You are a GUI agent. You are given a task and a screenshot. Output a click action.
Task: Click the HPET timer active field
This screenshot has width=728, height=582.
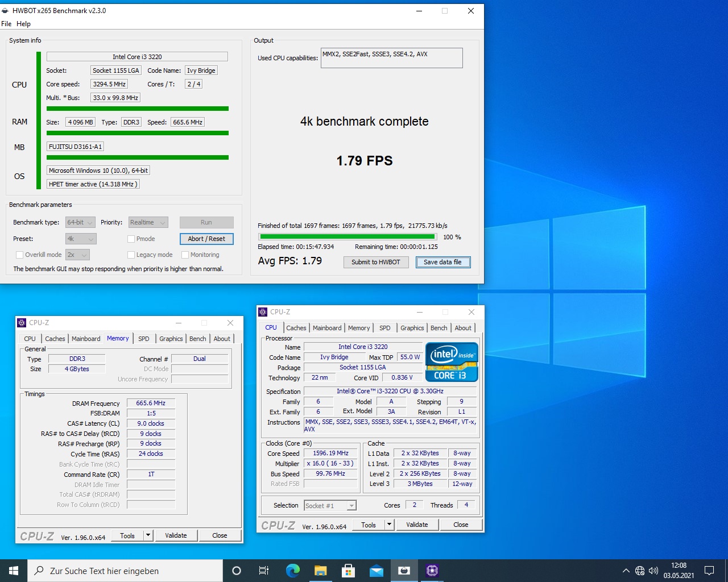[x=93, y=184]
